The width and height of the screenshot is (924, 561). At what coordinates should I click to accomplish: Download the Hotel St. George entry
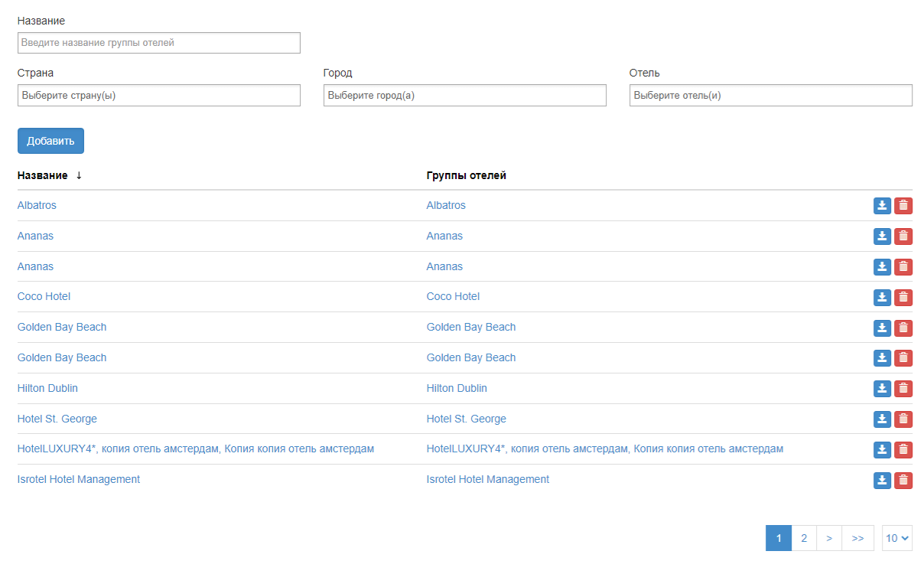(882, 419)
